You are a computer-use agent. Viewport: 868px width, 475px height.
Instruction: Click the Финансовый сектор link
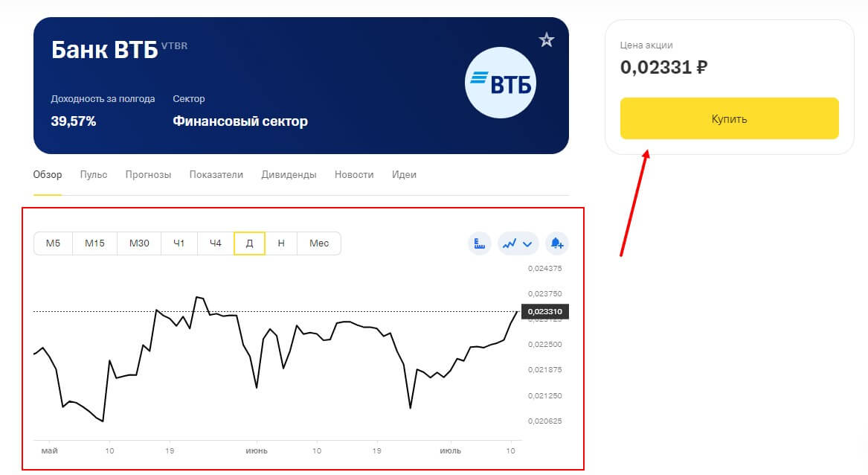point(239,121)
